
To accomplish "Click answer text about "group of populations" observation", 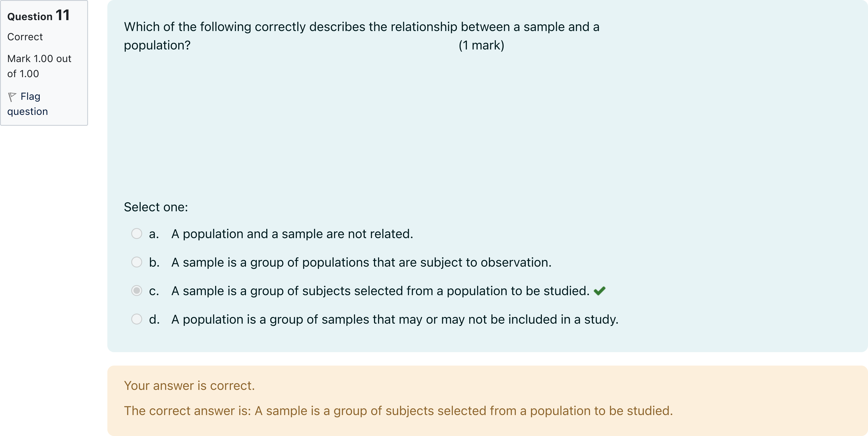I will click(x=361, y=262).
